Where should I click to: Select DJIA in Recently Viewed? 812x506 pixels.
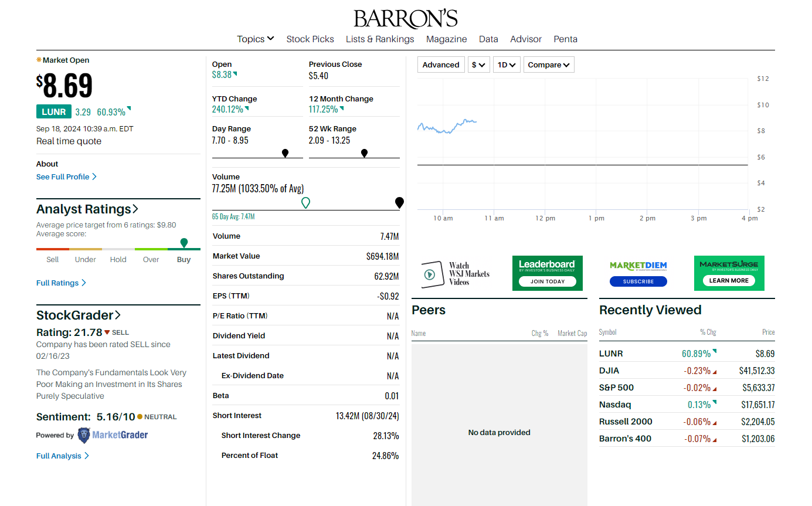coord(609,371)
